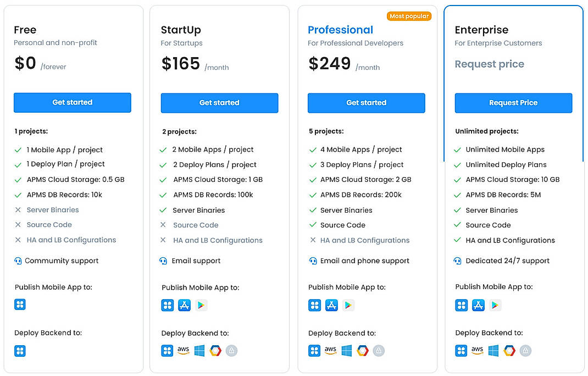The image size is (588, 376).
Task: Select the APMS grid icon under Free plan Publish
Action: tap(20, 304)
